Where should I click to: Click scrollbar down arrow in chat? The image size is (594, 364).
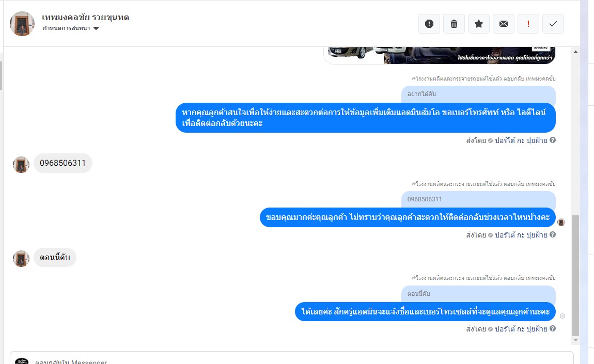(575, 340)
